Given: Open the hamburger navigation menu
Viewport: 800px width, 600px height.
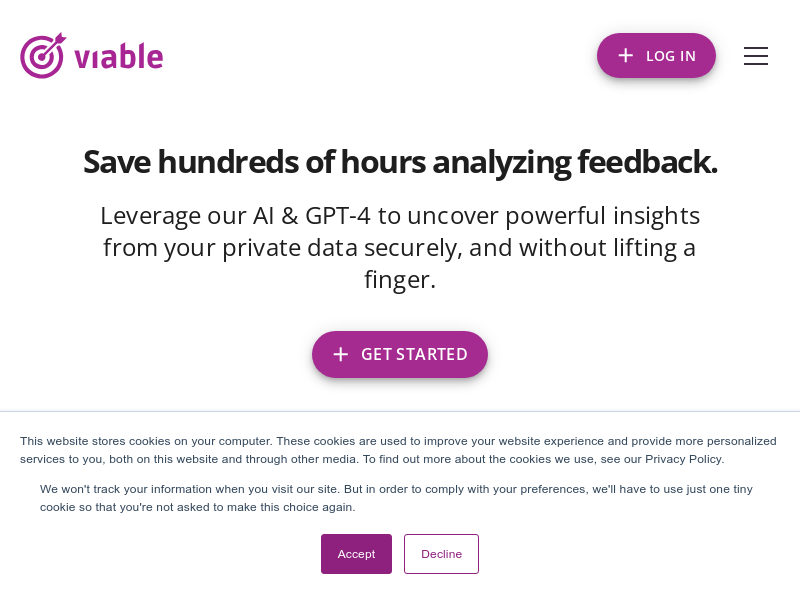Looking at the screenshot, I should (x=756, y=56).
